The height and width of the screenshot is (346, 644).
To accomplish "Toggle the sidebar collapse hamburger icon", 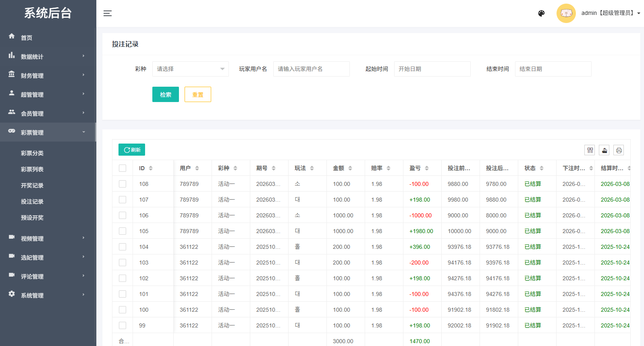I will (x=107, y=13).
